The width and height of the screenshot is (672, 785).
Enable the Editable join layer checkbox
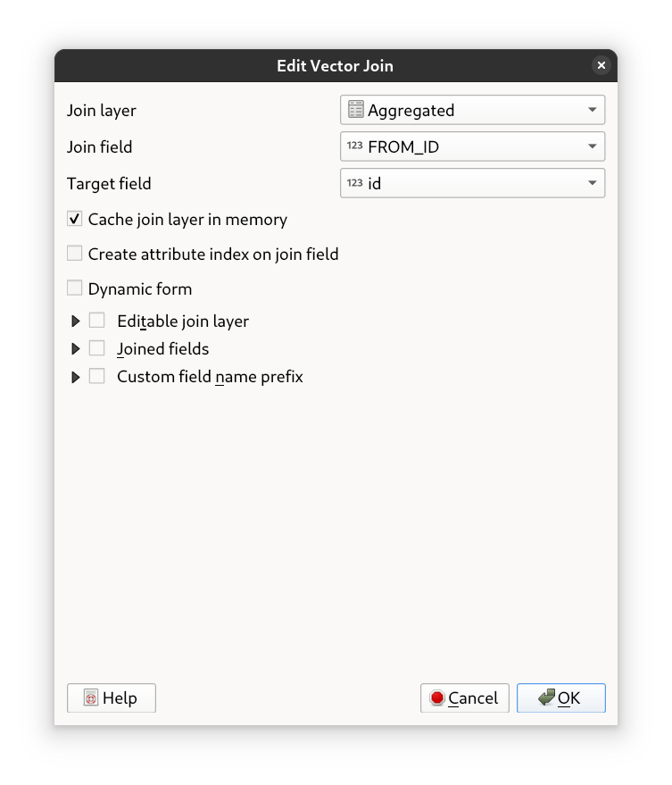tap(97, 321)
